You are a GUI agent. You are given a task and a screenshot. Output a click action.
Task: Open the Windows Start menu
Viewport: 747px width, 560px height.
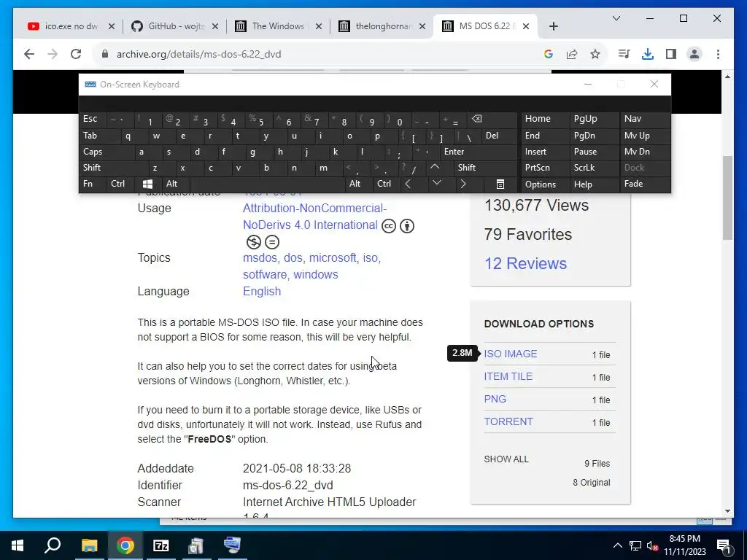pyautogui.click(x=18, y=545)
